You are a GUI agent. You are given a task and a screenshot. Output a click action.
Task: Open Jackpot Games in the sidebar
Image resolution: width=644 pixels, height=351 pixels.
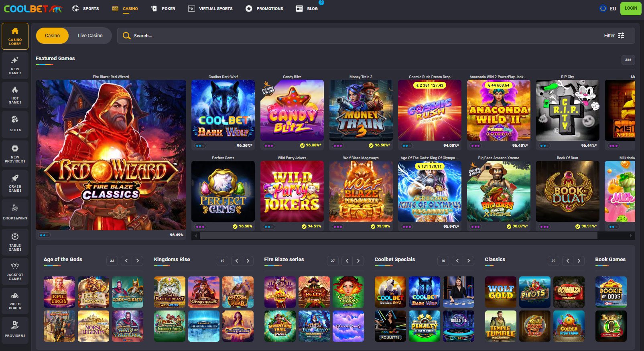tap(15, 272)
